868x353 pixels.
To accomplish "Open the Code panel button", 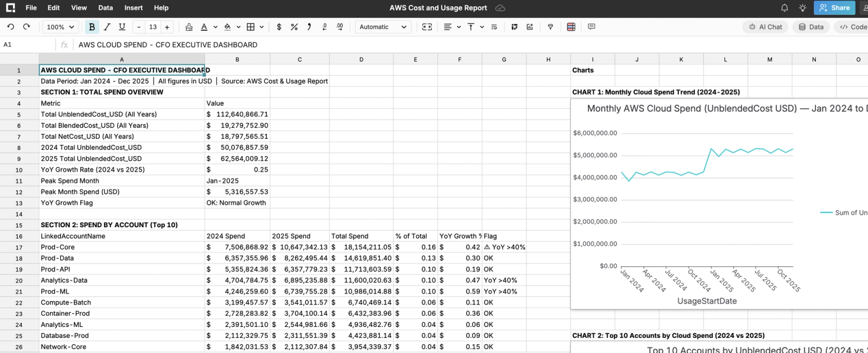I will (x=853, y=27).
